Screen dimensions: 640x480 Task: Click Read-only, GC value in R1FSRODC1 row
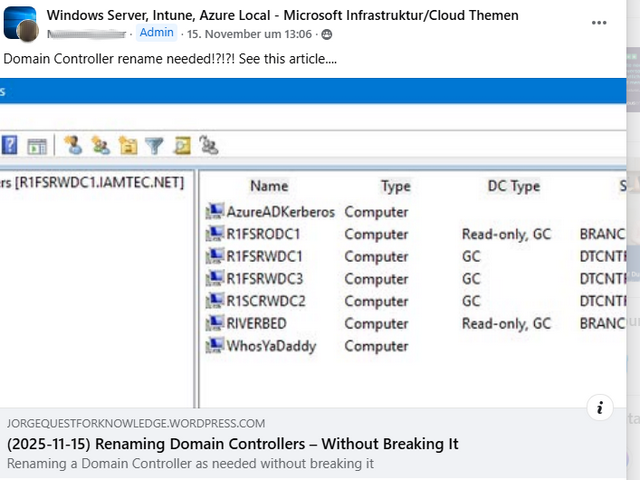[x=507, y=234]
